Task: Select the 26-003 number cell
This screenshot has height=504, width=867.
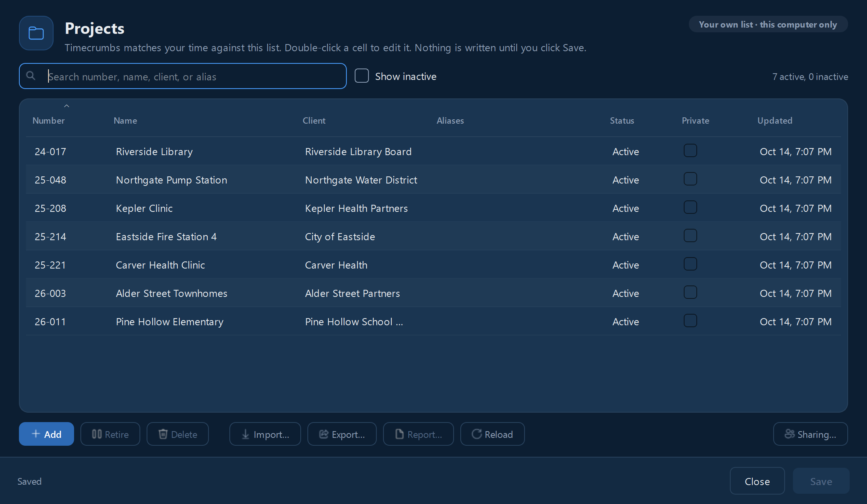Action: coord(50,294)
